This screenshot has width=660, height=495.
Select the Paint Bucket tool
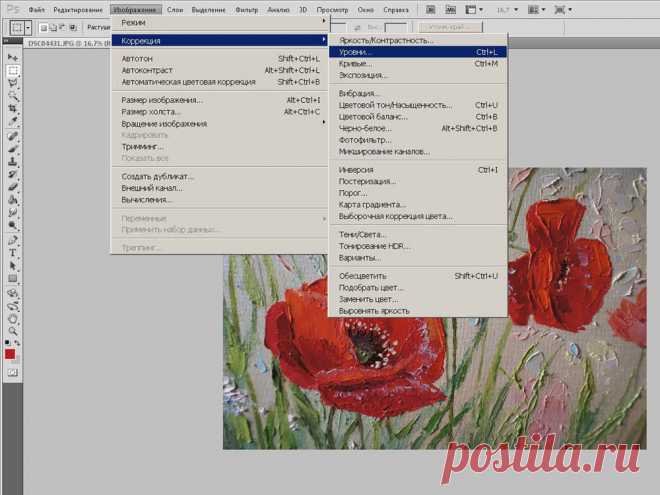coord(13,200)
